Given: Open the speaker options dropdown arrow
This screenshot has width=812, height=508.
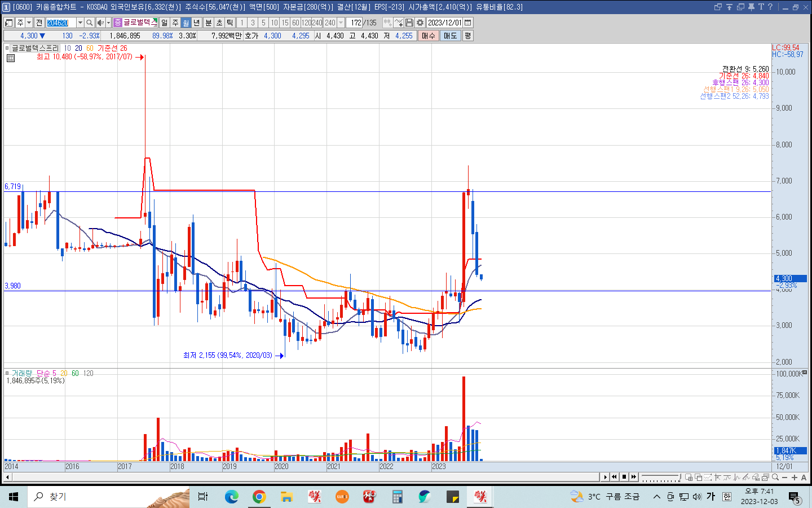Looking at the screenshot, I should coord(108,23).
